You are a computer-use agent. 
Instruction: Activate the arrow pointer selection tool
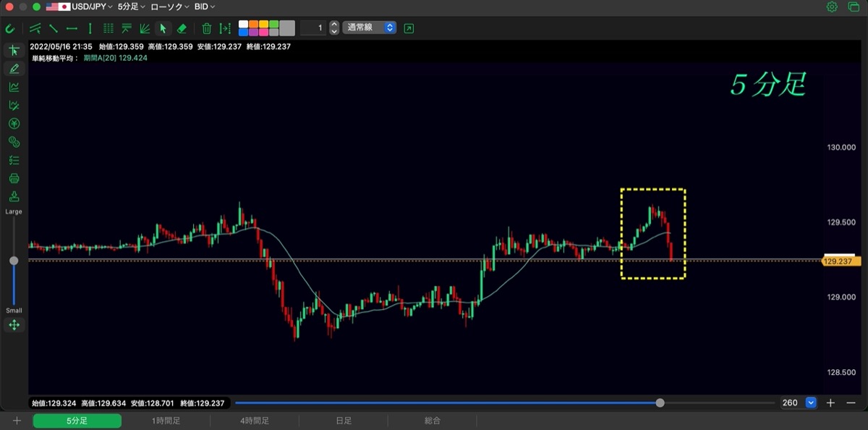point(163,29)
